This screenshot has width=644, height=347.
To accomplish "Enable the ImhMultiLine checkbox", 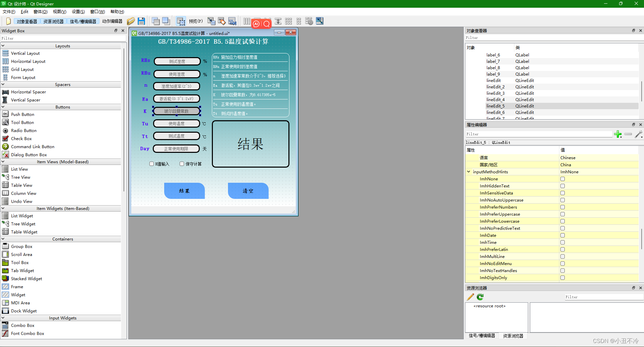I will [562, 257].
